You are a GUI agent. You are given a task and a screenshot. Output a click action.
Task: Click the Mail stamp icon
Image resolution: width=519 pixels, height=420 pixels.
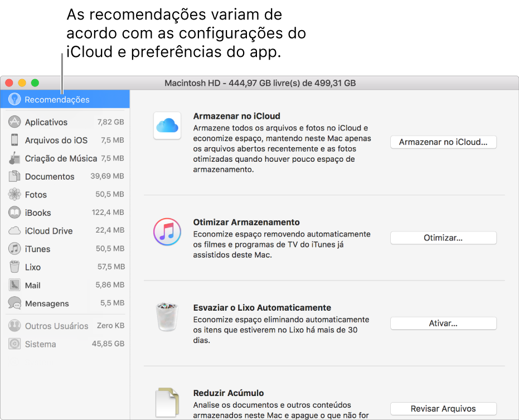pyautogui.click(x=14, y=285)
